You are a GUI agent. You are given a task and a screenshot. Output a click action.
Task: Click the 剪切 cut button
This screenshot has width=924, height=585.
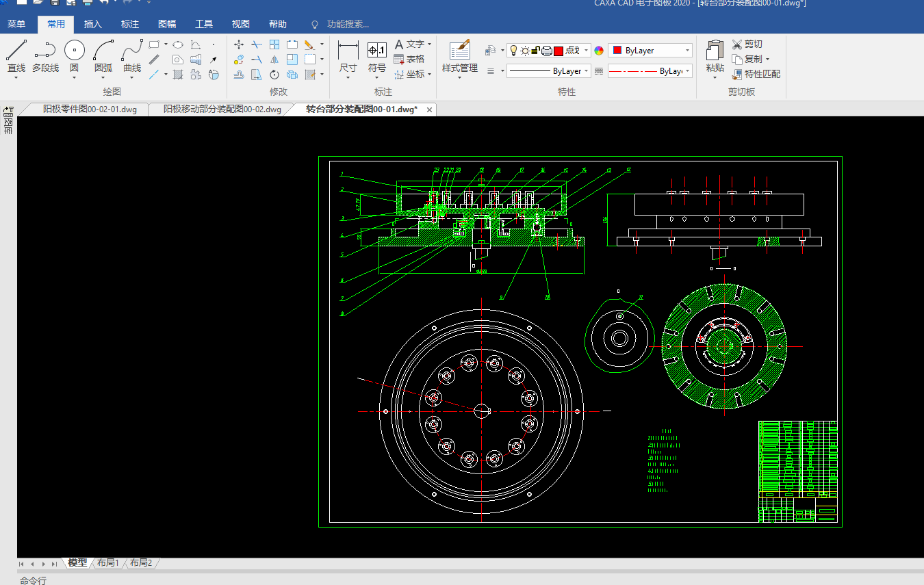[747, 44]
